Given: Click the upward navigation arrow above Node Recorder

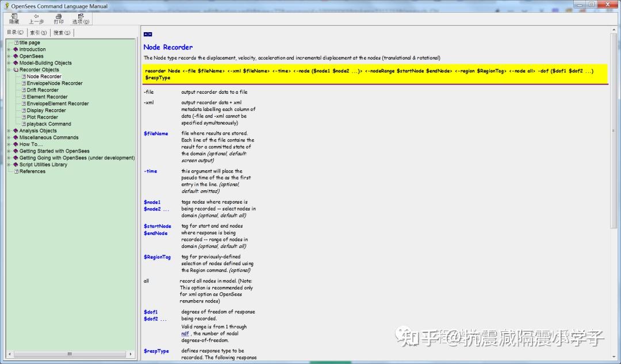Looking at the screenshot, I should click(x=145, y=34).
